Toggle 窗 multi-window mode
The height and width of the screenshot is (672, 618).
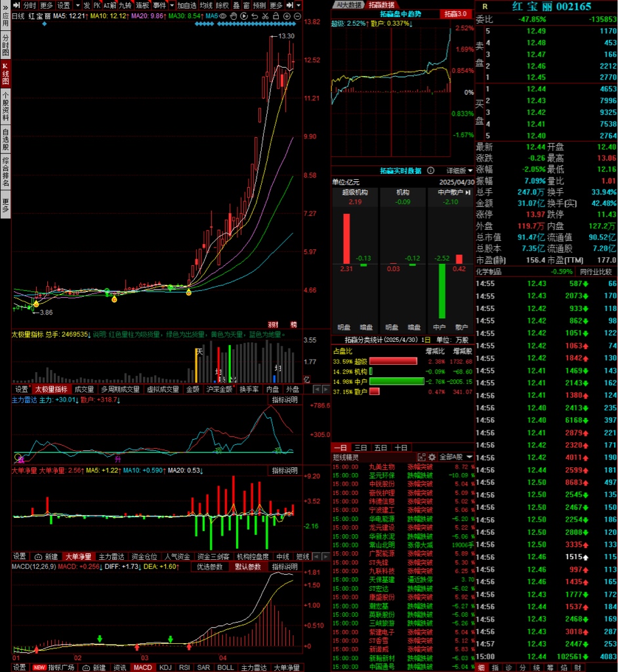coord(246,5)
